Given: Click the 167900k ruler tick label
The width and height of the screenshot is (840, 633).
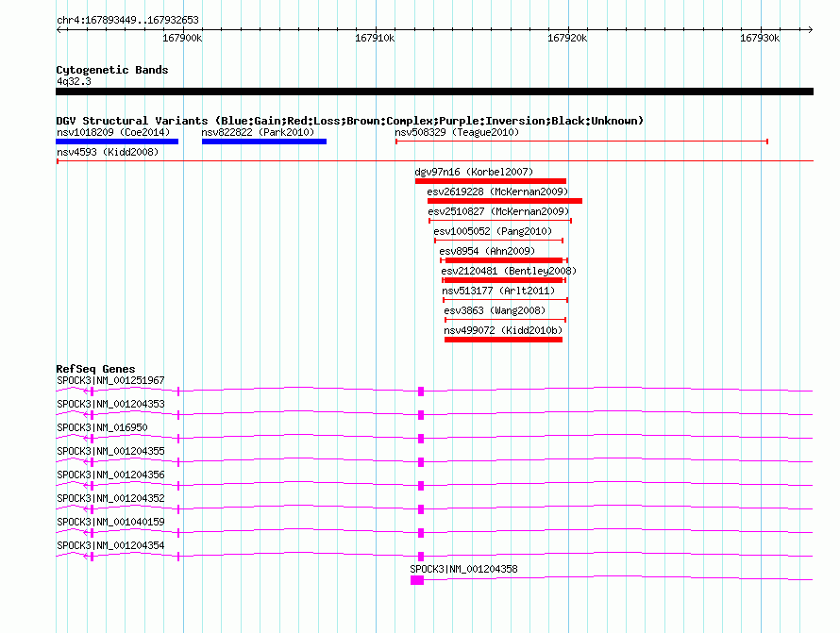Looking at the screenshot, I should tap(182, 38).
